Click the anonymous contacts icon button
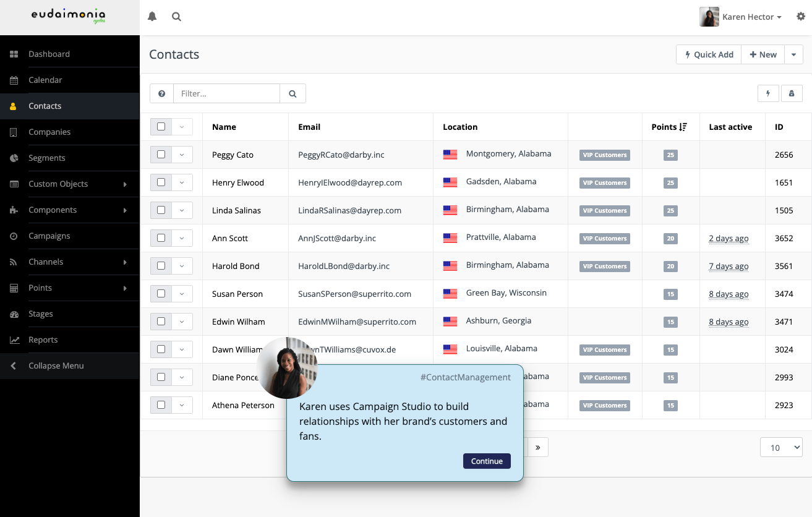 [792, 93]
